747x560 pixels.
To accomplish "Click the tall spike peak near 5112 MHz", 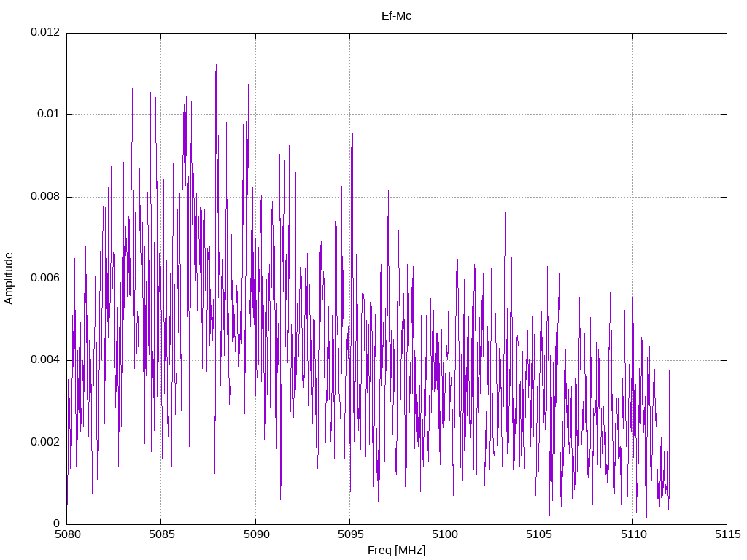I will 670,76.
